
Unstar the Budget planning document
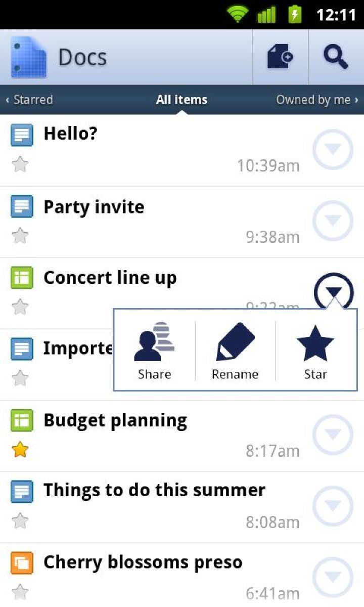[x=20, y=449]
